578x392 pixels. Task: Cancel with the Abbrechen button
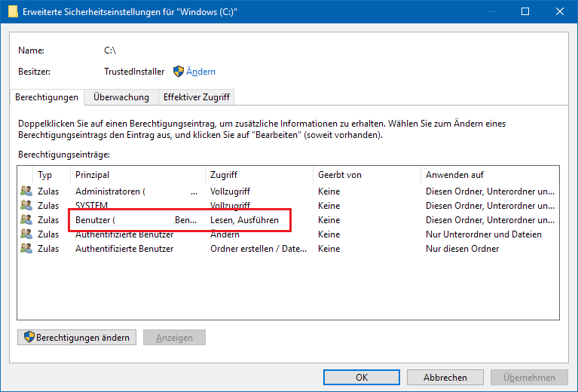[445, 377]
